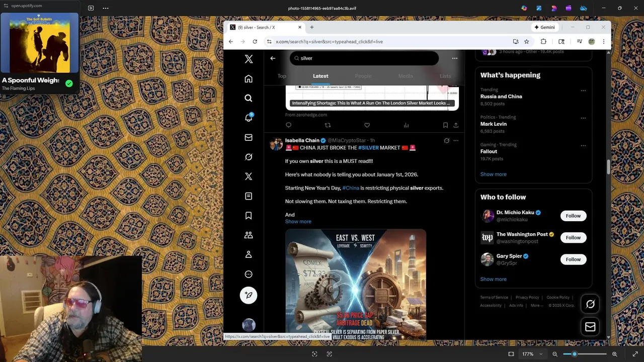Zoom in with photo viewer plus icon
644x362 pixels.
614,354
